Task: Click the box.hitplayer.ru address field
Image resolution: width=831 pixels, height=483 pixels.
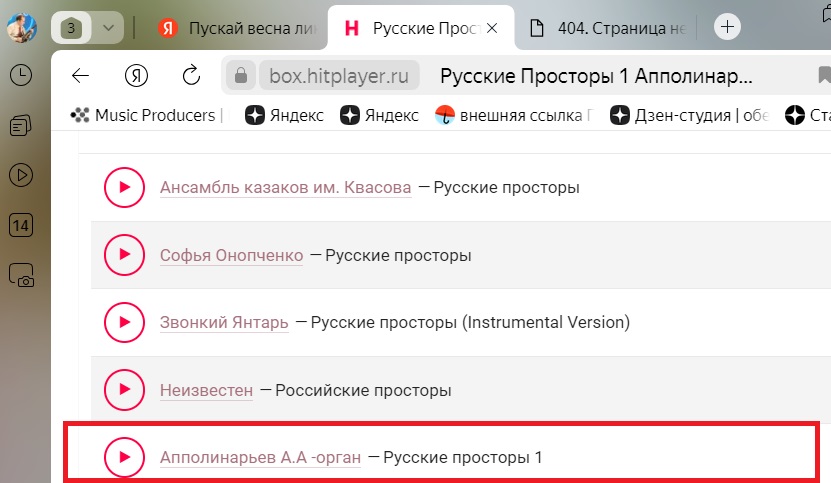Action: click(339, 76)
